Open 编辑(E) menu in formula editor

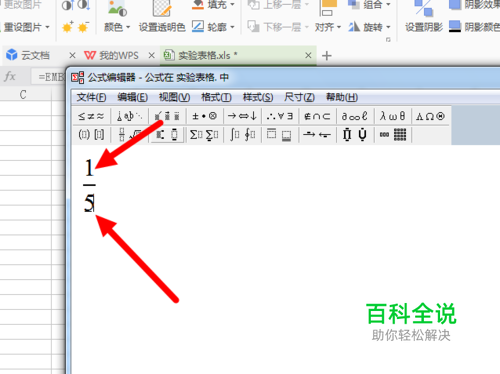(132, 97)
